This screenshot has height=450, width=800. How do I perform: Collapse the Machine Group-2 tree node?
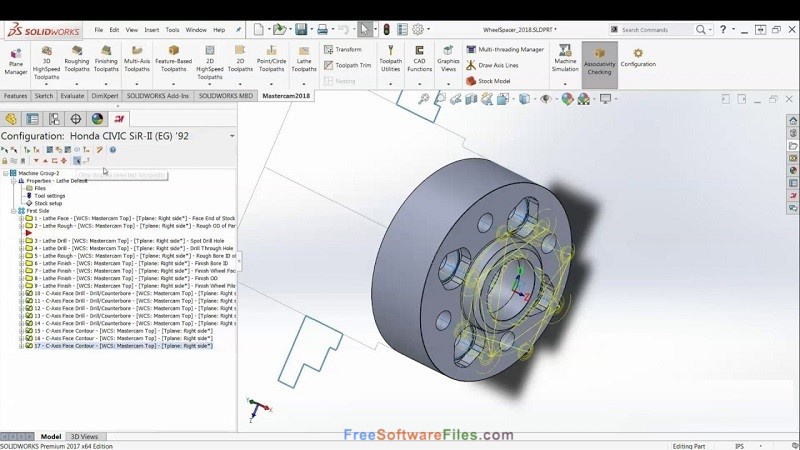pos(6,173)
